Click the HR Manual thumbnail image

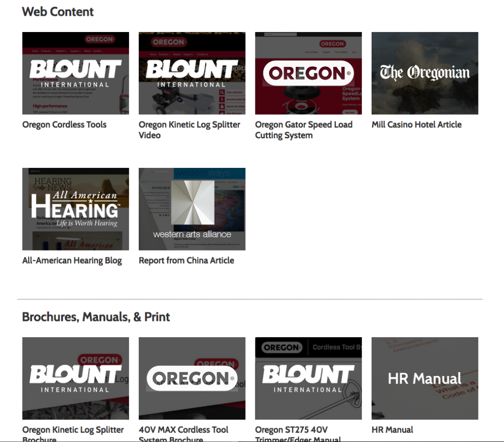pyautogui.click(x=425, y=378)
